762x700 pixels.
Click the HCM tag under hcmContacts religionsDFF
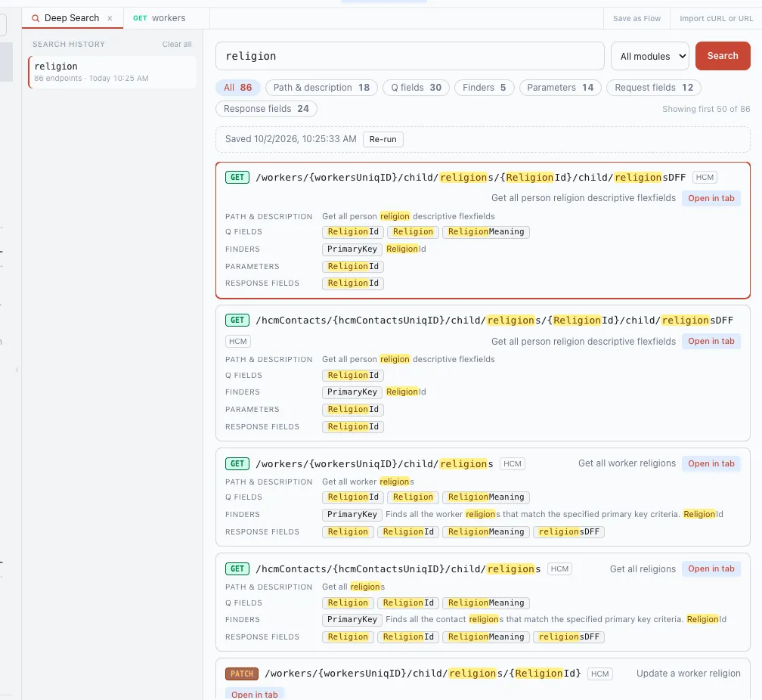237,341
